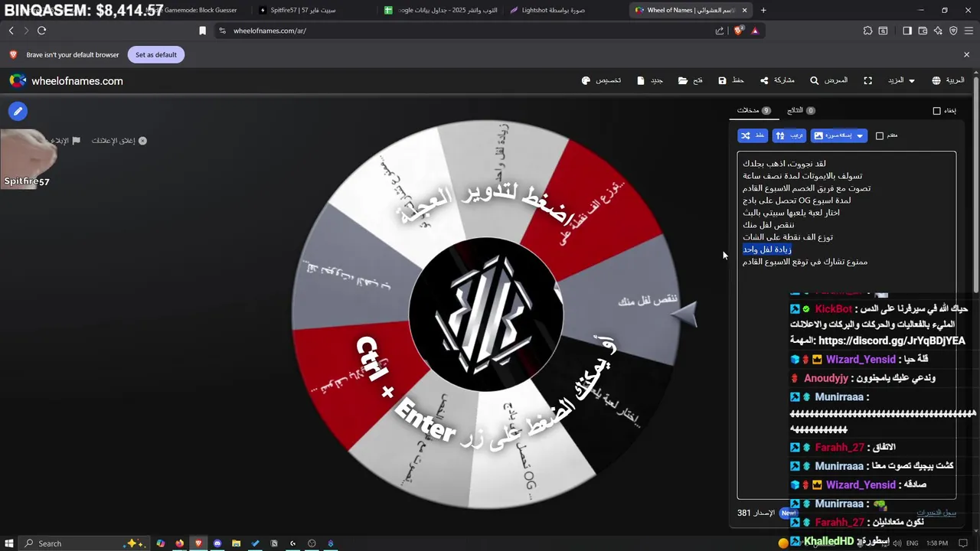This screenshot has width=980, height=551.
Task: Switch to the Spitfire57 browser tab
Action: point(309,10)
